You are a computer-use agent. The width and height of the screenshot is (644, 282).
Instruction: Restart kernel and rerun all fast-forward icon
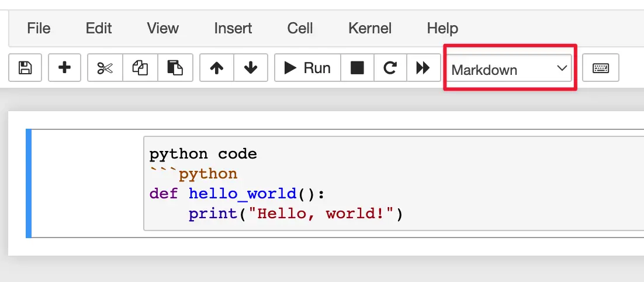click(x=424, y=67)
